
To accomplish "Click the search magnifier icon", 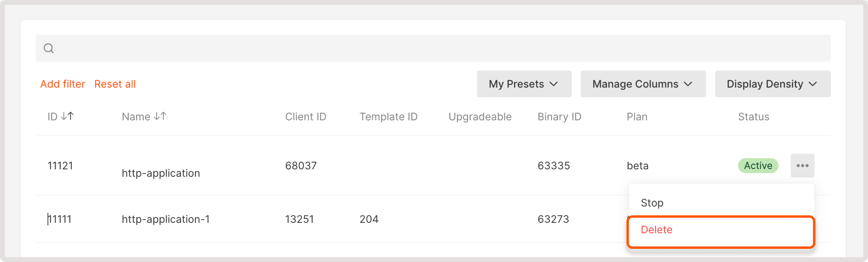I will tap(48, 48).
